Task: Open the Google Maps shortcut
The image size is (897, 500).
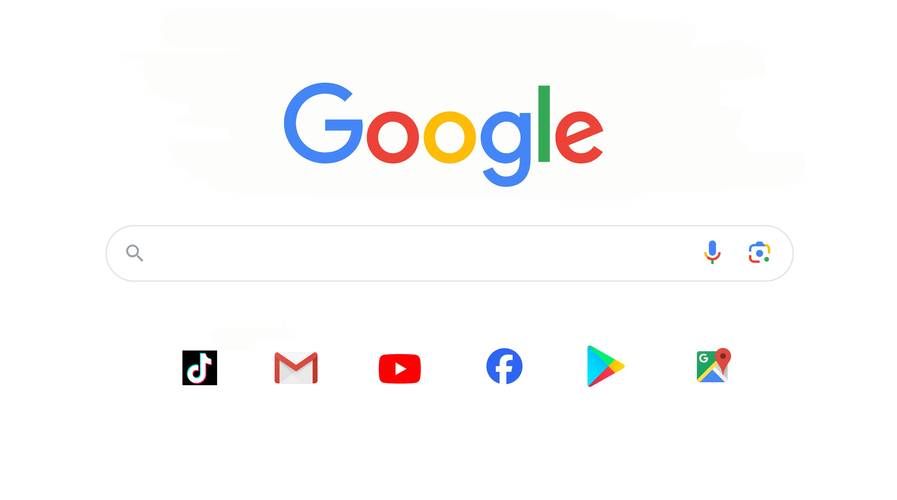Action: coord(713,365)
